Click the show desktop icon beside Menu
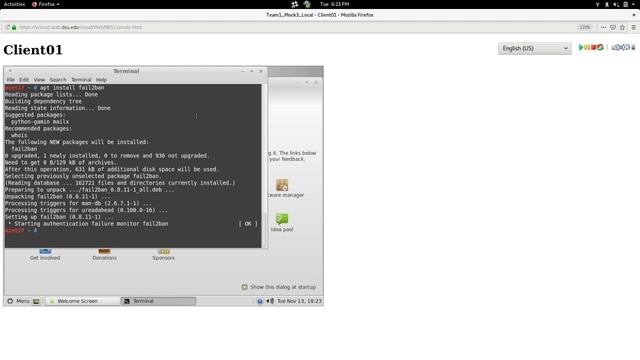The width and height of the screenshot is (640, 360). [x=36, y=301]
